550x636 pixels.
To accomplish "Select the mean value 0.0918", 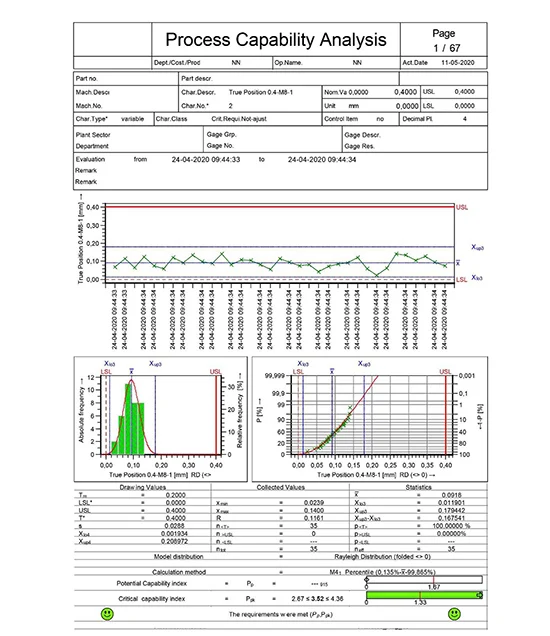I will [x=451, y=495].
